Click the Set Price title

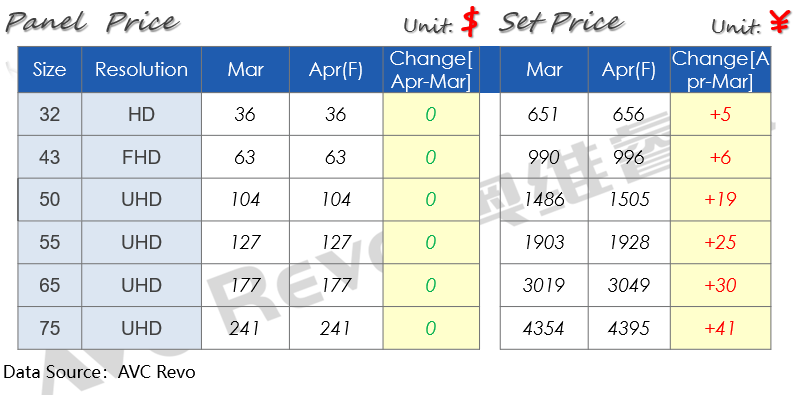560,22
